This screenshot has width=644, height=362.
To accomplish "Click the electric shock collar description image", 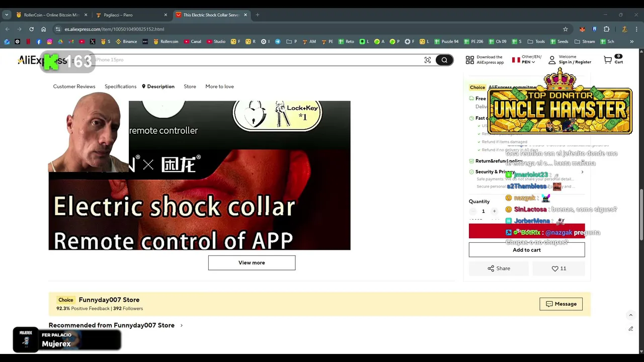I will tap(199, 175).
